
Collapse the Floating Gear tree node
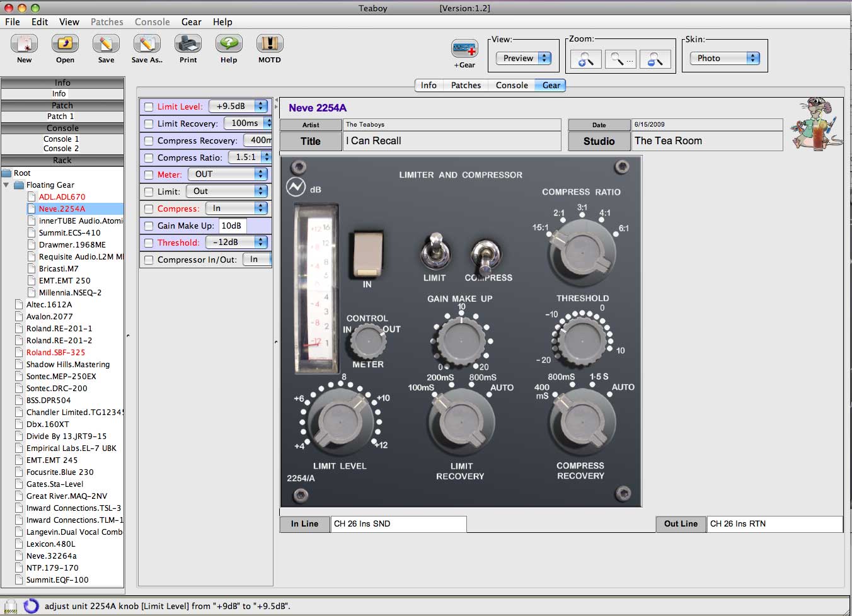click(6, 185)
